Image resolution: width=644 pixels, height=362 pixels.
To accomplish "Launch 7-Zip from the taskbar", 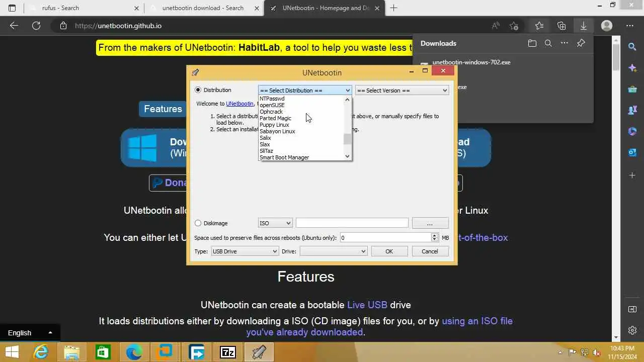I will coord(228,352).
